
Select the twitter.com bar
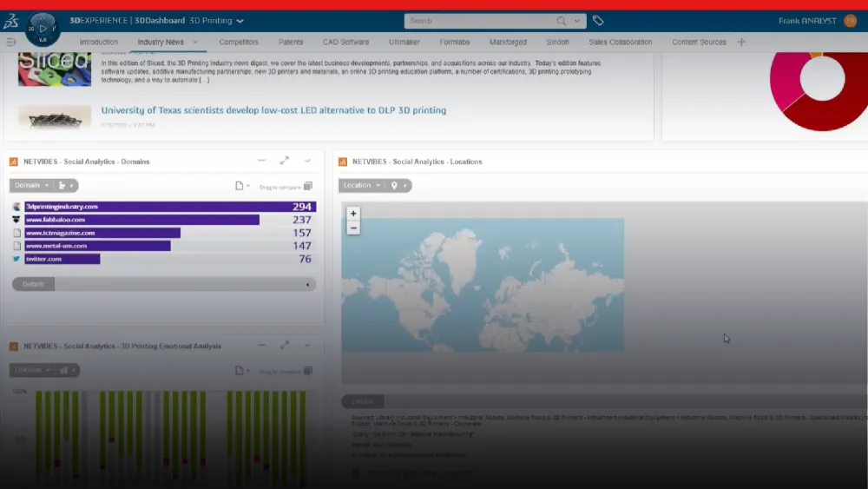pos(62,259)
